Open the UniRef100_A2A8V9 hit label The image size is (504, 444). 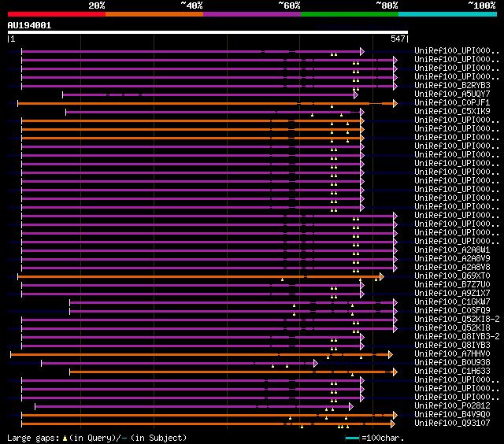click(452, 259)
